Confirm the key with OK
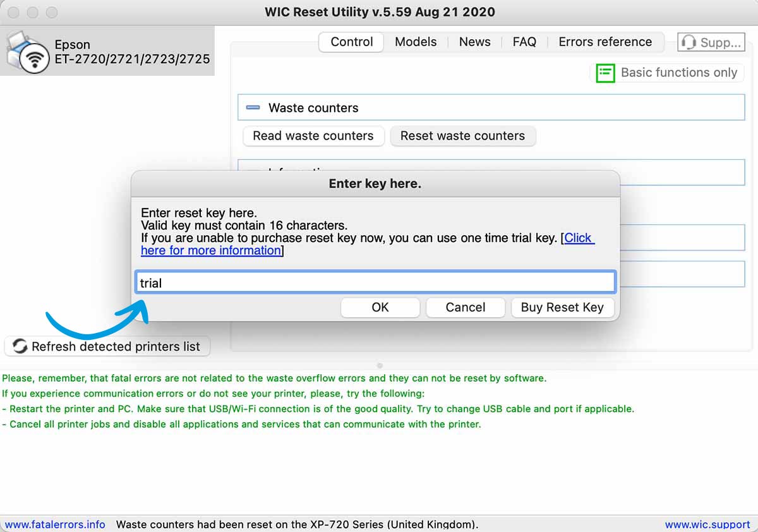 pos(380,308)
